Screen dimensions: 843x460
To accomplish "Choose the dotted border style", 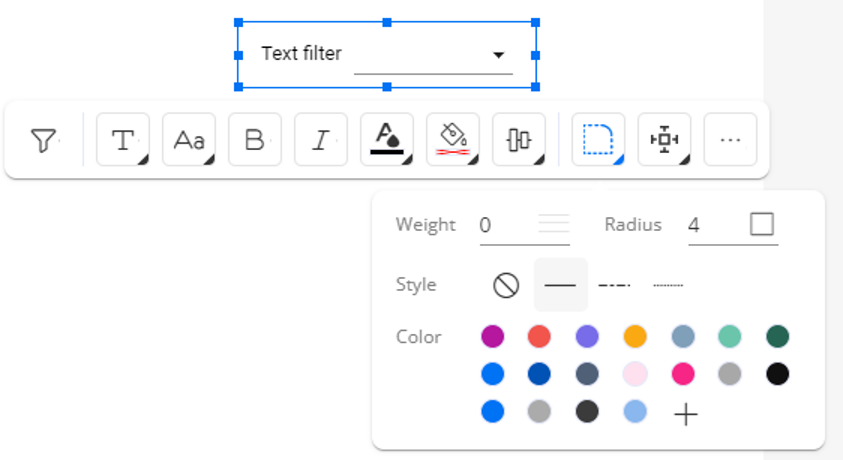I will (668, 285).
